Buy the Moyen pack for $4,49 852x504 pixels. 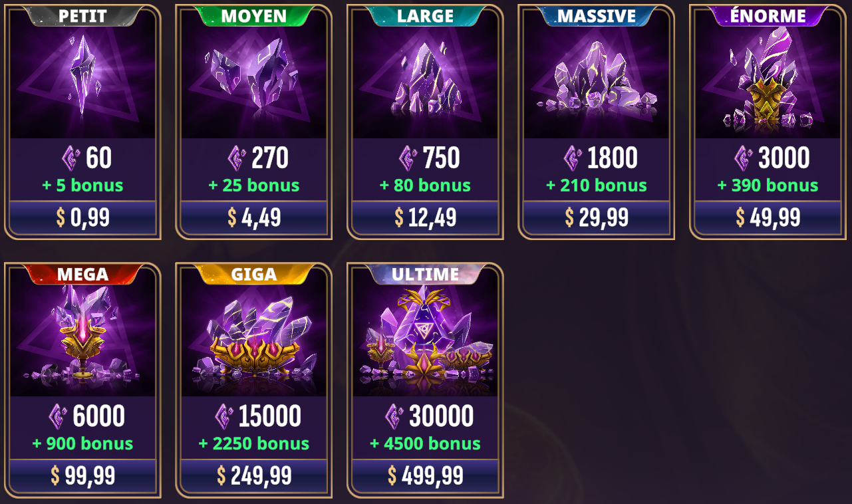point(254,217)
